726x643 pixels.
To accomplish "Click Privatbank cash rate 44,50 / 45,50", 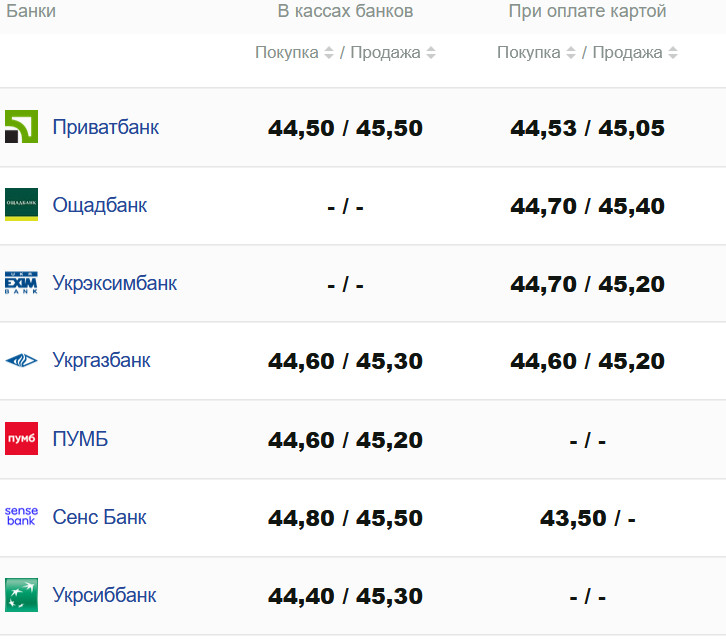I will pos(345,128).
